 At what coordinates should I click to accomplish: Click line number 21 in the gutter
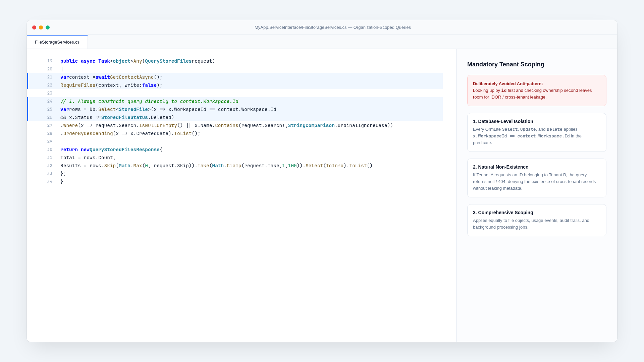pyautogui.click(x=50, y=77)
